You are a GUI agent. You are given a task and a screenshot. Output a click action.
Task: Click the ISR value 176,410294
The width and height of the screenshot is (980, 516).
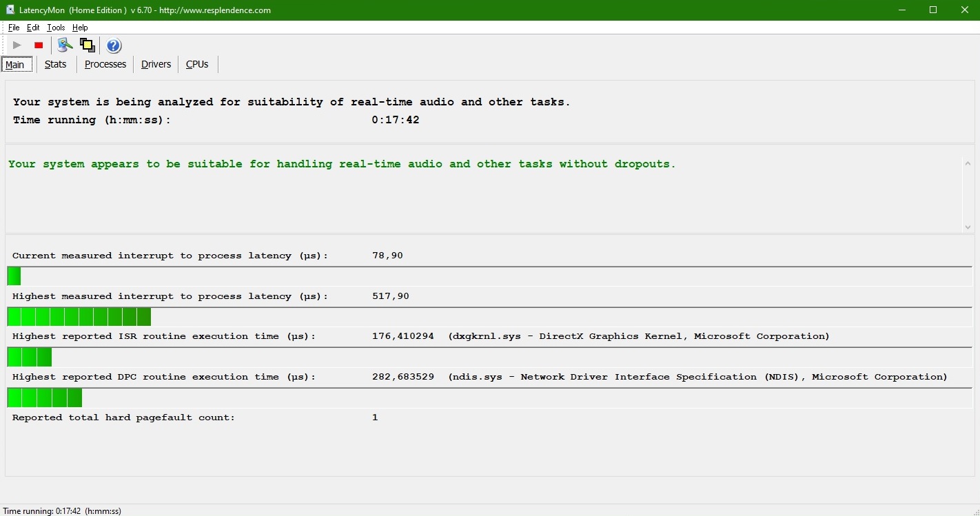(403, 336)
